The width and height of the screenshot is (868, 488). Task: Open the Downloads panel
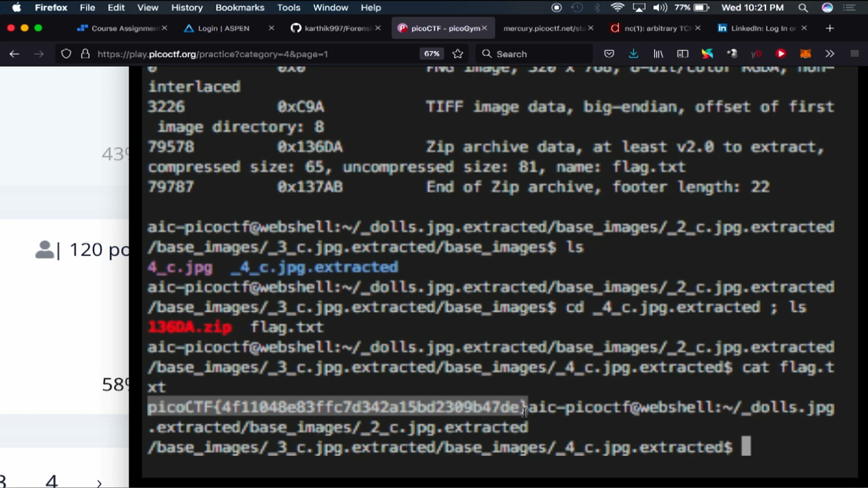click(x=634, y=54)
